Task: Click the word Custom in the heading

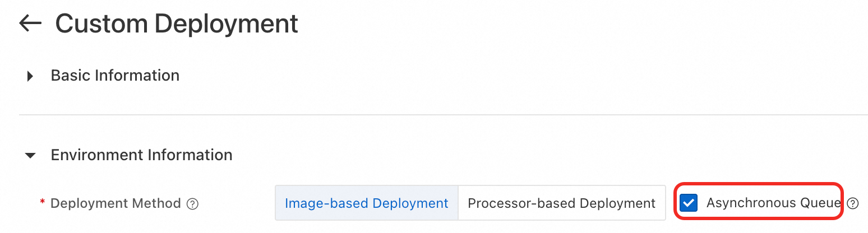Action: 101,24
